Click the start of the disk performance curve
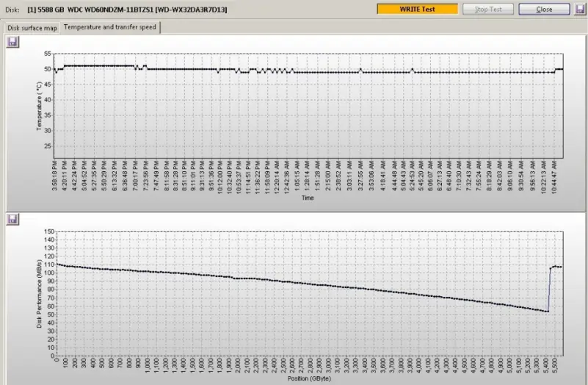The width and height of the screenshot is (588, 385). point(58,264)
